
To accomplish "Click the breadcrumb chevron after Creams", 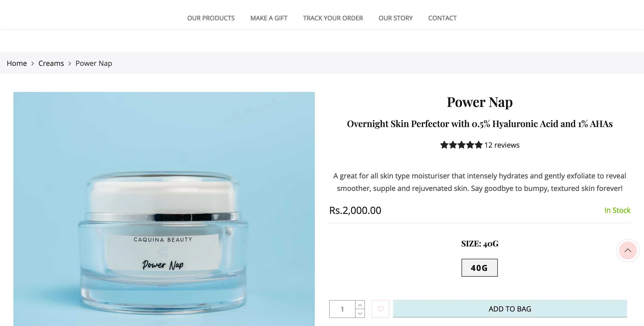I will (70, 63).
